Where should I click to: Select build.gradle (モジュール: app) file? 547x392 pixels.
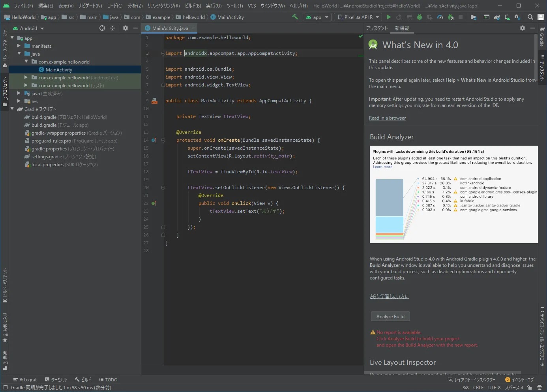point(60,125)
